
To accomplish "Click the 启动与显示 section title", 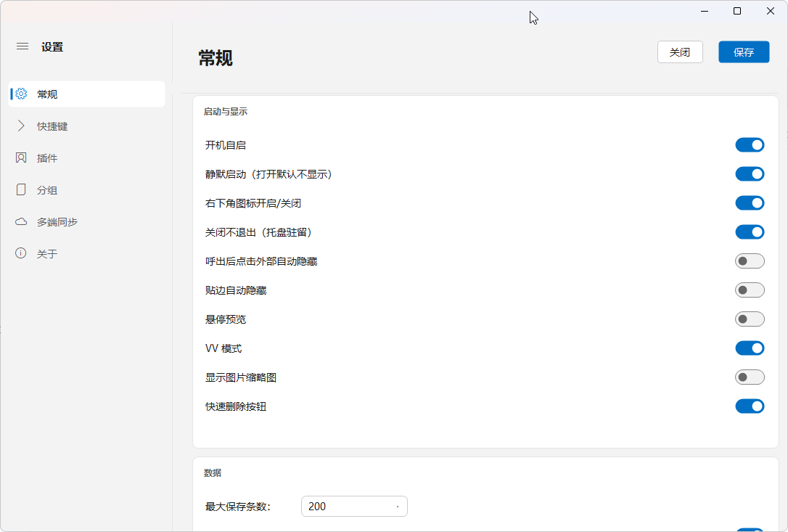I will pos(226,112).
